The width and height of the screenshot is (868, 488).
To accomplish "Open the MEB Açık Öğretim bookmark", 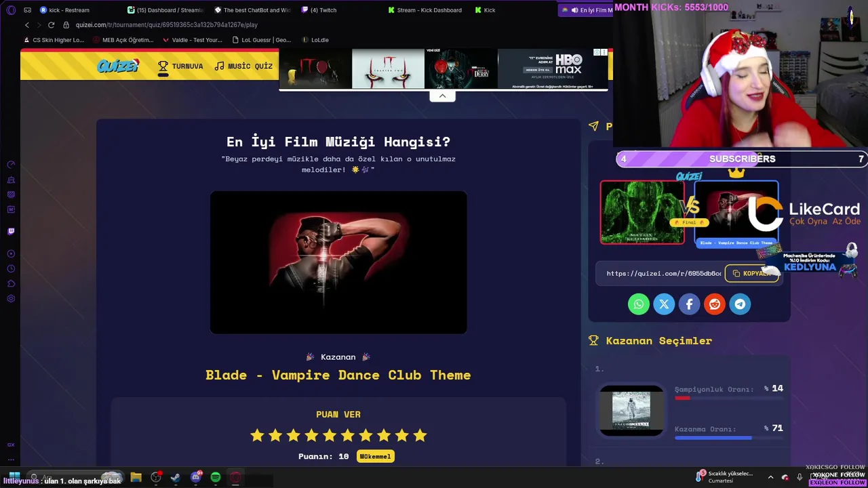I will point(122,40).
